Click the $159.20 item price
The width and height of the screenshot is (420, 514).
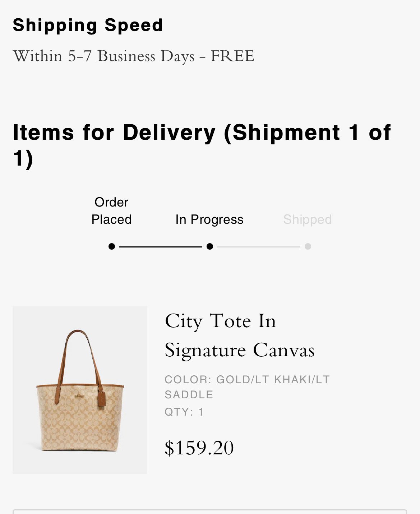(199, 448)
